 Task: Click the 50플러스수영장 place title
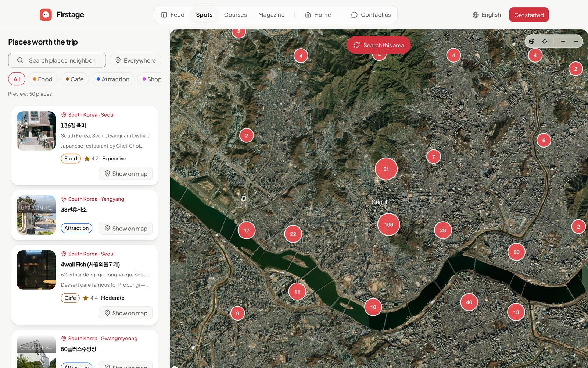[x=78, y=349]
